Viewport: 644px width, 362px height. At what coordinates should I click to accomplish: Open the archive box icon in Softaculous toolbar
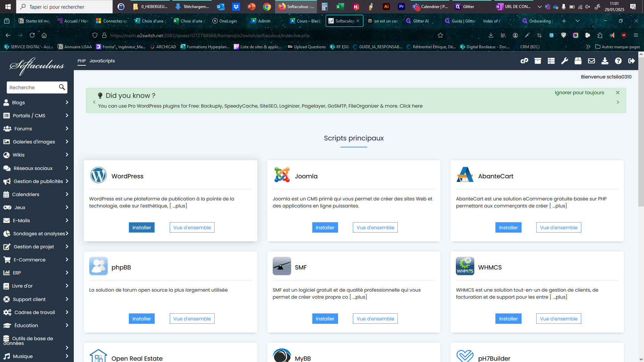(538, 61)
